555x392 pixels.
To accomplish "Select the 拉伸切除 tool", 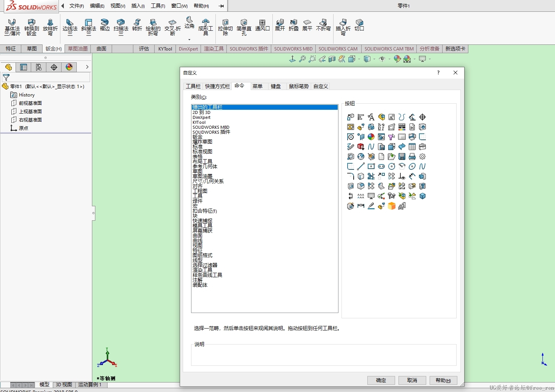I will click(x=225, y=28).
